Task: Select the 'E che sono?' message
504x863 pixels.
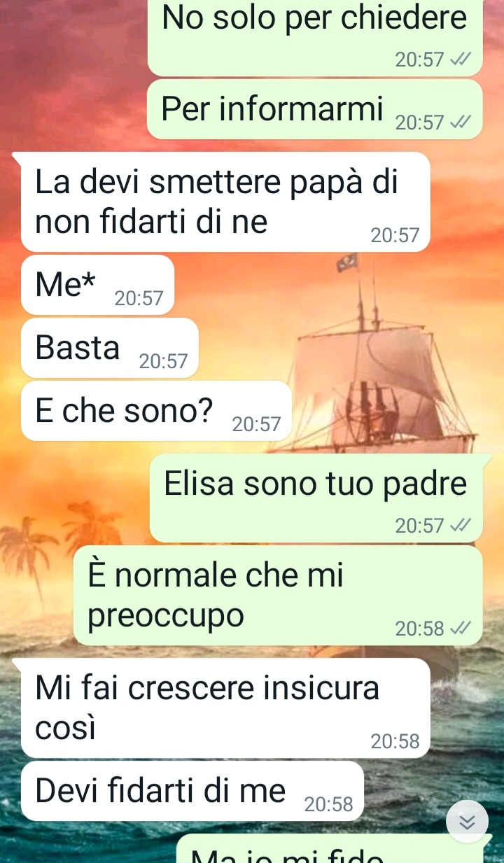Action: [x=156, y=411]
